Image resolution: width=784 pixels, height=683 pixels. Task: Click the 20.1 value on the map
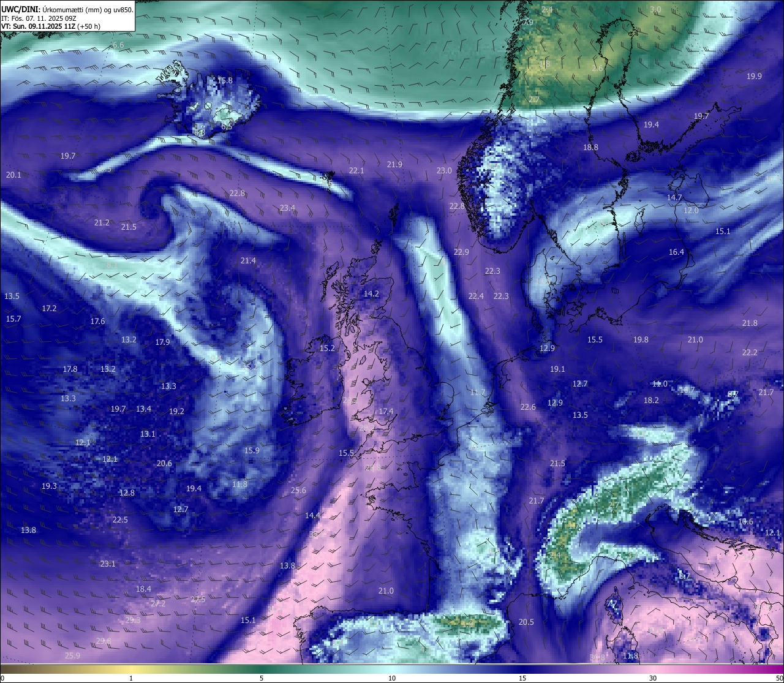point(13,175)
